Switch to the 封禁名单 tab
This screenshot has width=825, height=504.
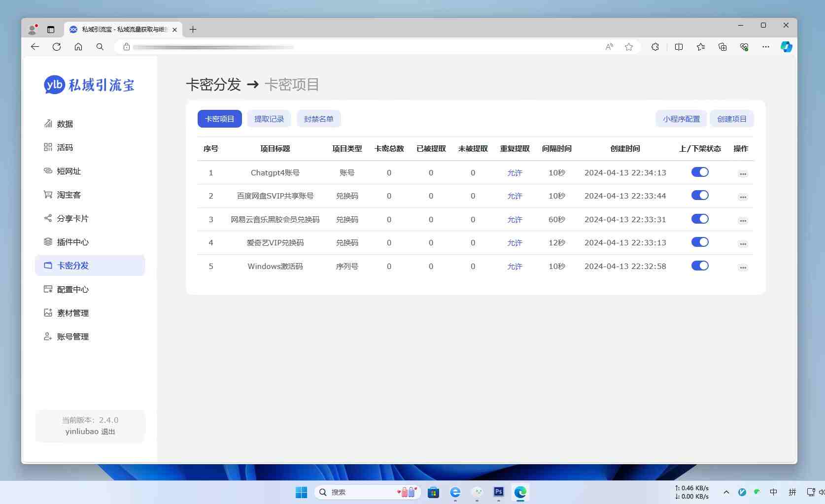[x=319, y=119]
